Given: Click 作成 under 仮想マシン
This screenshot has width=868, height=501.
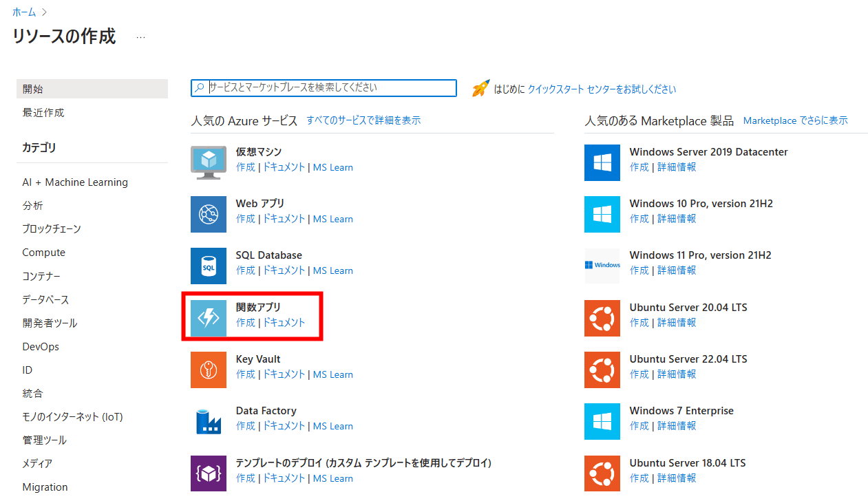Looking at the screenshot, I should (246, 167).
